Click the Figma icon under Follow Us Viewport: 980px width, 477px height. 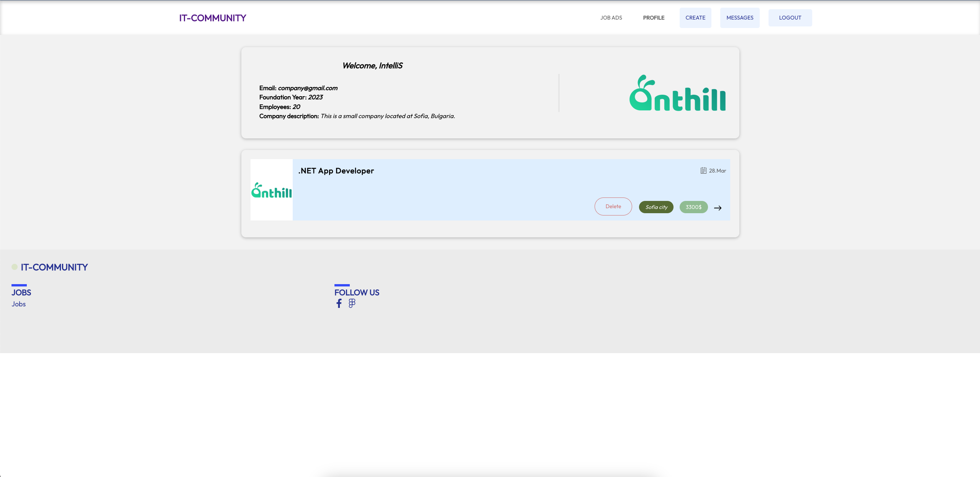click(352, 304)
